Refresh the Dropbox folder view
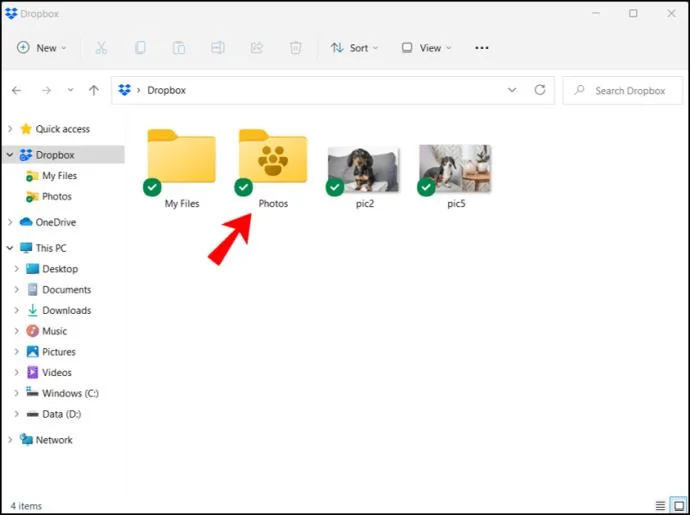The height and width of the screenshot is (515, 690). (x=540, y=90)
